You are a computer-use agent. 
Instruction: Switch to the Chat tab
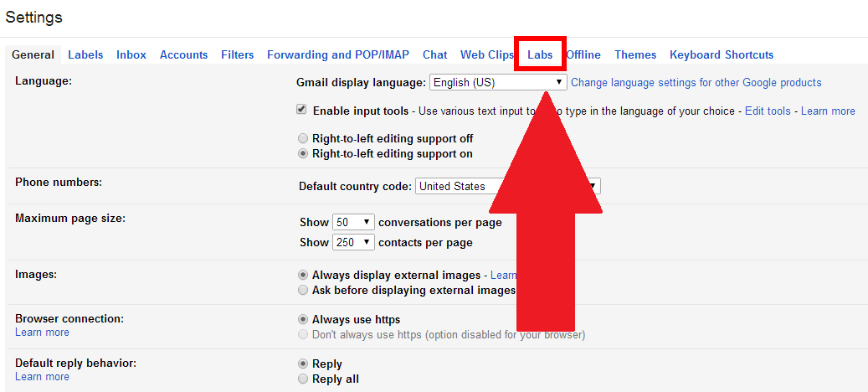(x=435, y=54)
